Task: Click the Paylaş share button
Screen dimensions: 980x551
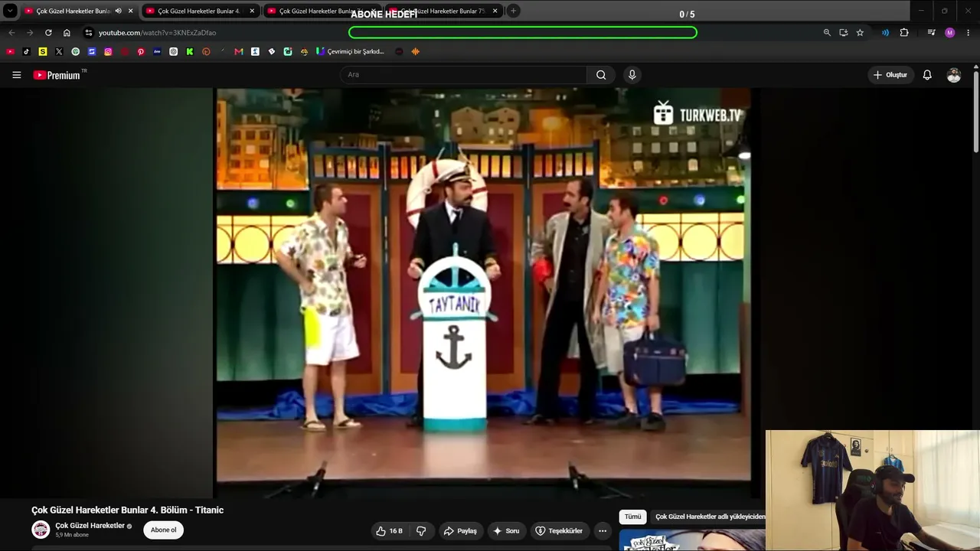Action: [460, 531]
